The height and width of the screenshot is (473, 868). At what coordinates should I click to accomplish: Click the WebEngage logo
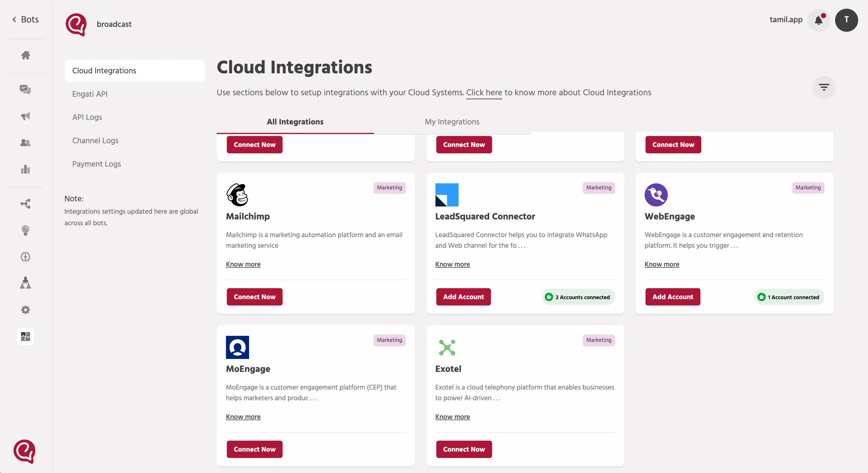pos(656,195)
